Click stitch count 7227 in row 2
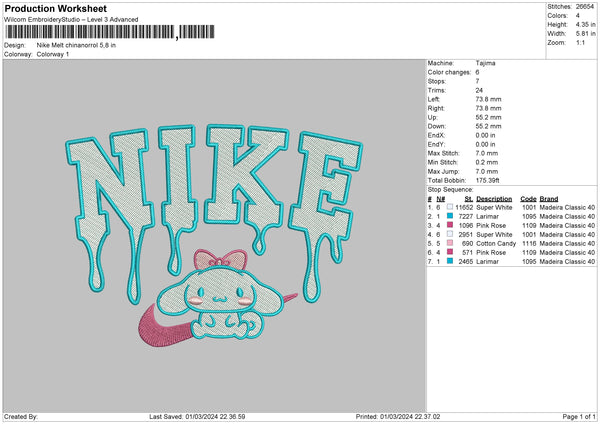This screenshot has height=424, width=600. coord(466,216)
